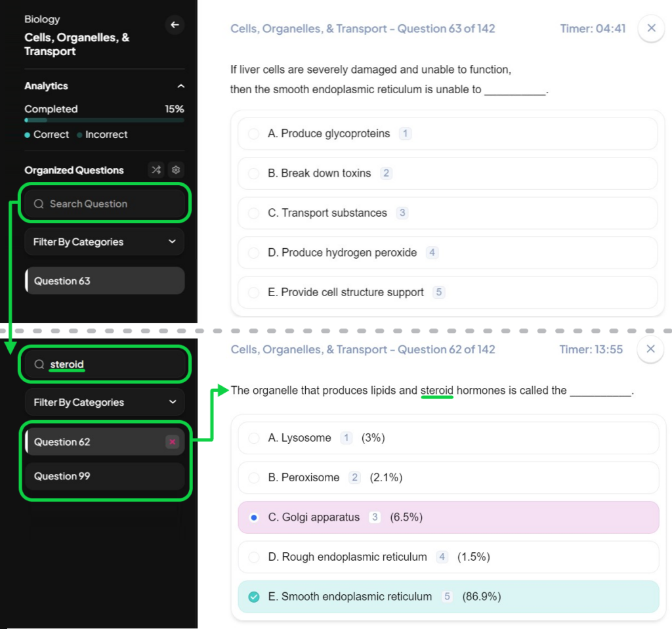This screenshot has width=672, height=629.
Task: Remove Question 62 using the red x icon
Action: click(172, 442)
